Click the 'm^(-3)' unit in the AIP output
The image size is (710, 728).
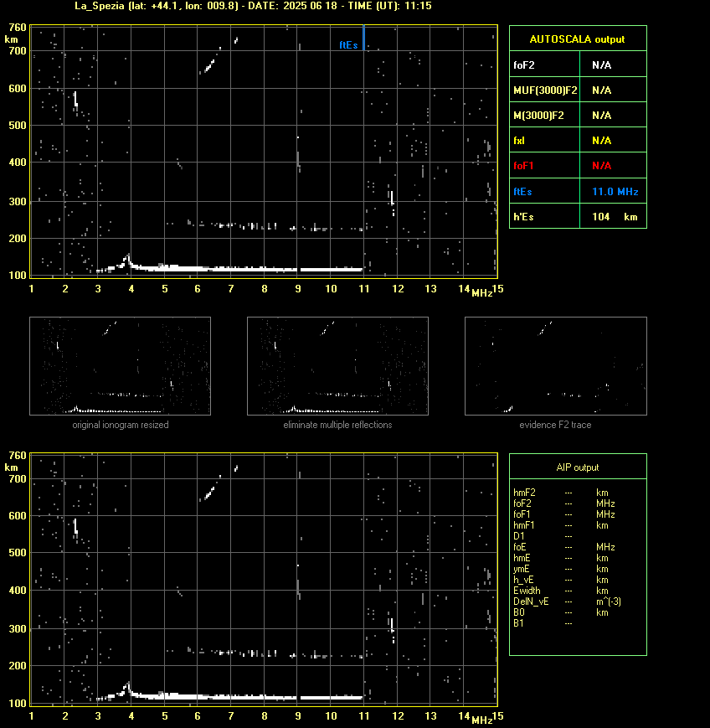point(609,602)
